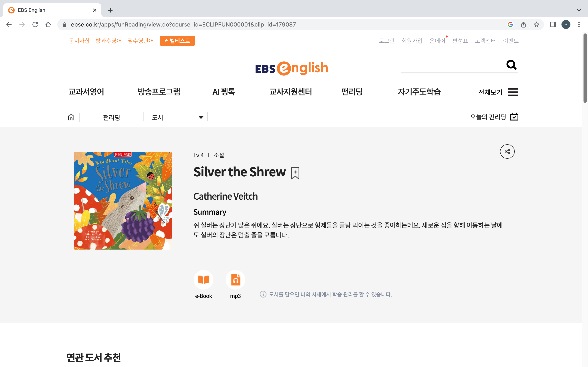Open the Chrome three-dot menu
Viewport: 588px width, 367px height.
pos(579,24)
